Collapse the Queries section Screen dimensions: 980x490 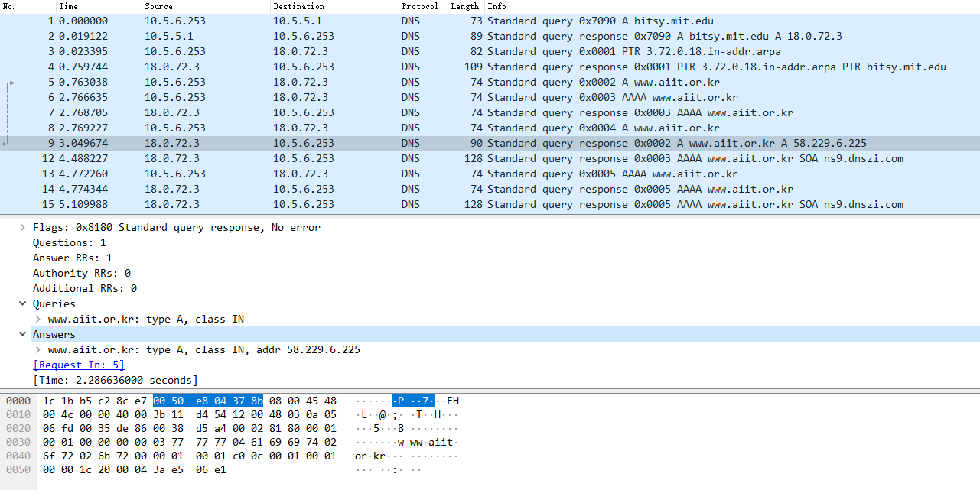23,303
